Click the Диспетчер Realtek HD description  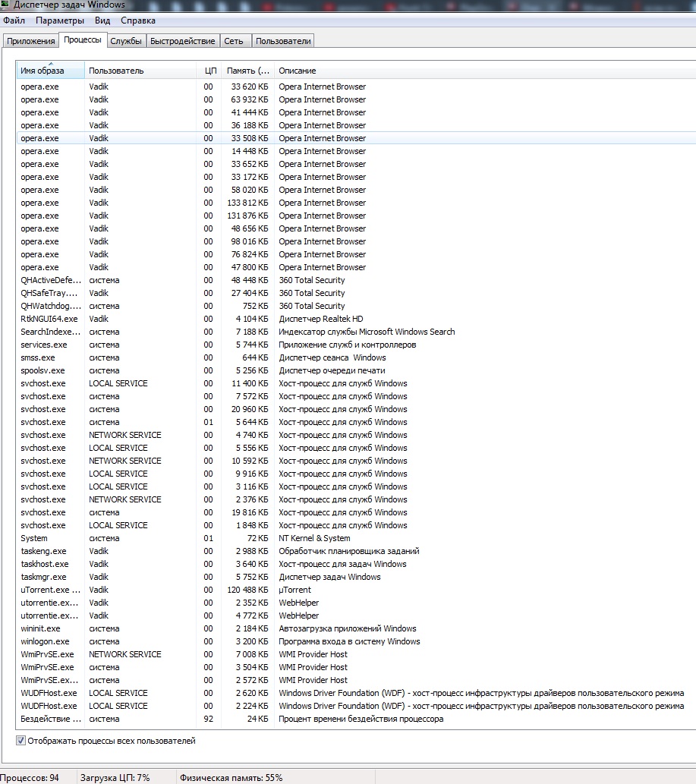[x=321, y=319]
